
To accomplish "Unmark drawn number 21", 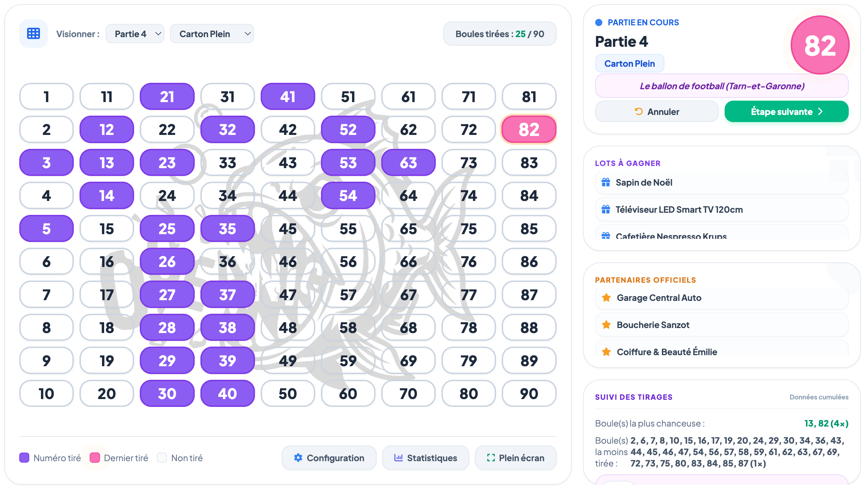I will coord(167,97).
